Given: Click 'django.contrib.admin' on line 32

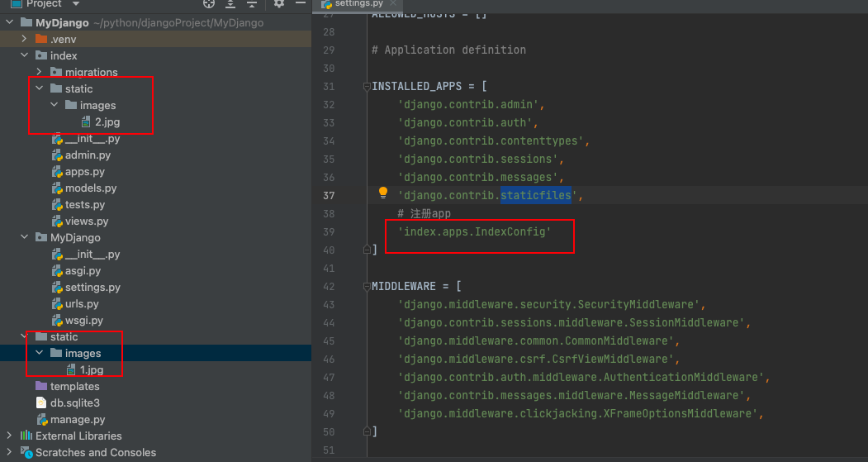Looking at the screenshot, I should 467,104.
